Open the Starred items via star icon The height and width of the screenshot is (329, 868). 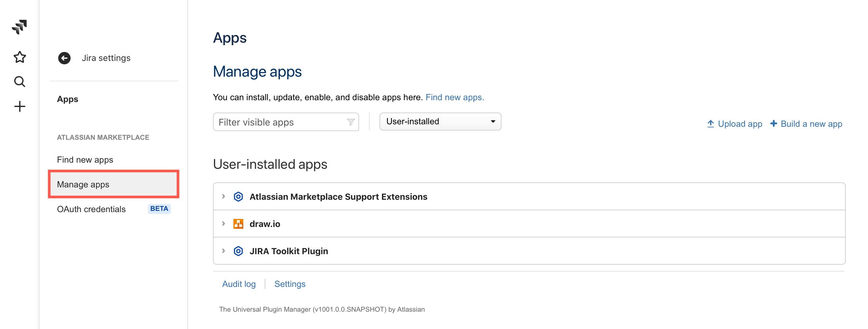[19, 57]
